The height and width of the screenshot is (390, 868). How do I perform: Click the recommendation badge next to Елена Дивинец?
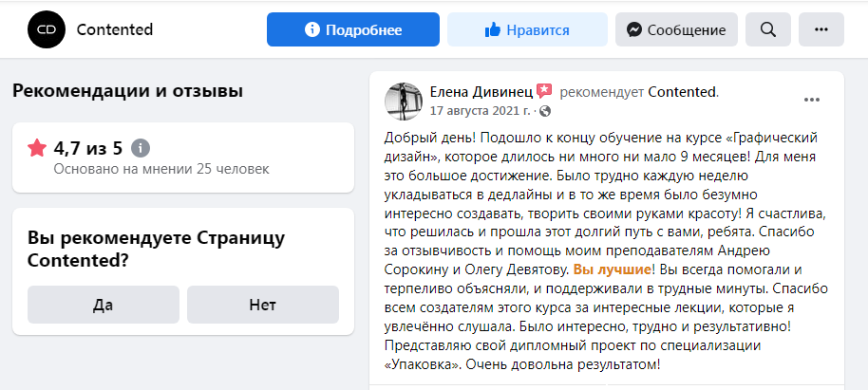pos(544,92)
